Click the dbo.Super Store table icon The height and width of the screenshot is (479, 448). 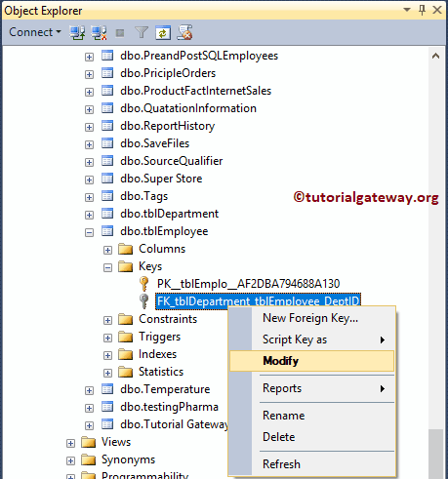pyautogui.click(x=107, y=179)
